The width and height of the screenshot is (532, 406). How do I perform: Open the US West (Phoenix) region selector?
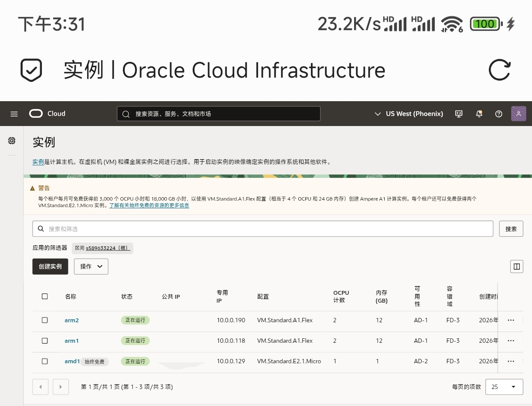point(409,114)
